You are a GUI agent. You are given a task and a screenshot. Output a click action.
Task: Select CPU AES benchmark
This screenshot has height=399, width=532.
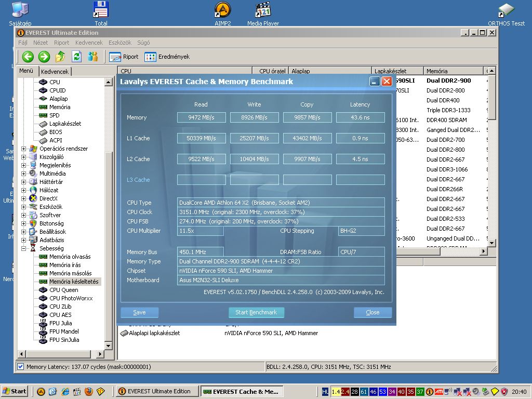[x=60, y=315]
